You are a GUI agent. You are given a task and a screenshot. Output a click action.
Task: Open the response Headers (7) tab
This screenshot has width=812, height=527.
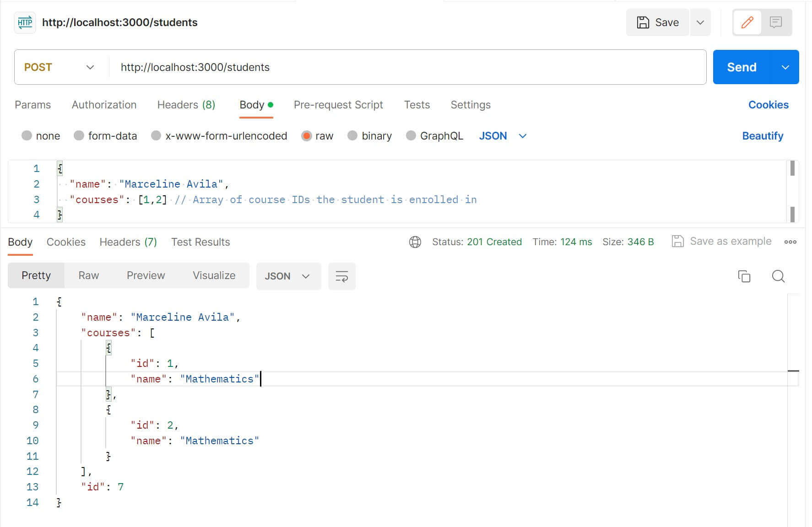[128, 242]
